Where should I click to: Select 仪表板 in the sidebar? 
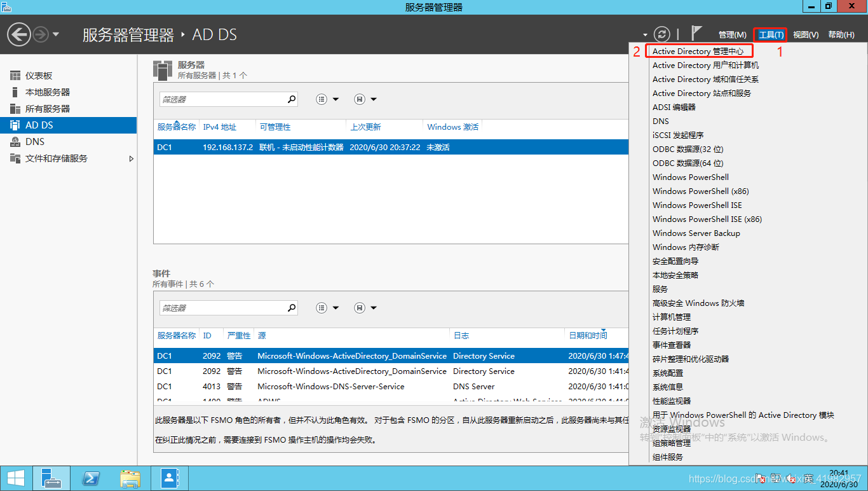coord(69,76)
